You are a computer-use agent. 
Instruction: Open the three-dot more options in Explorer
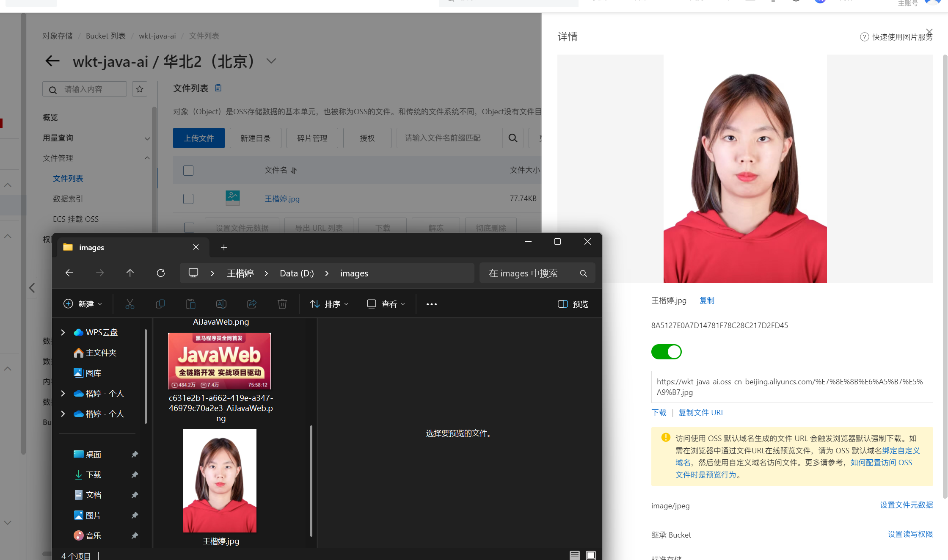[431, 304]
